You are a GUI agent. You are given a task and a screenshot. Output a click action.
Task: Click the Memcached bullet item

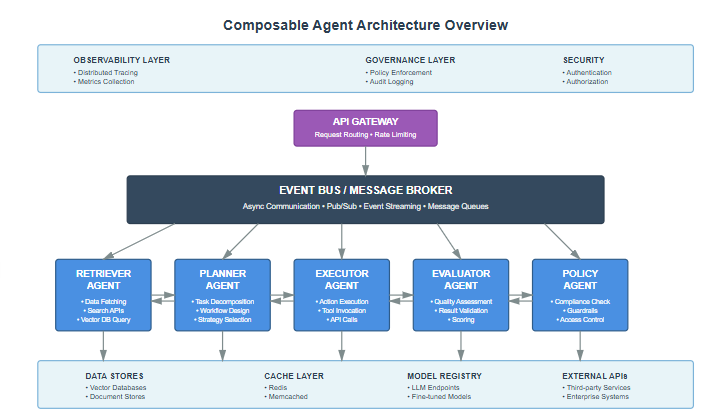coord(289,397)
